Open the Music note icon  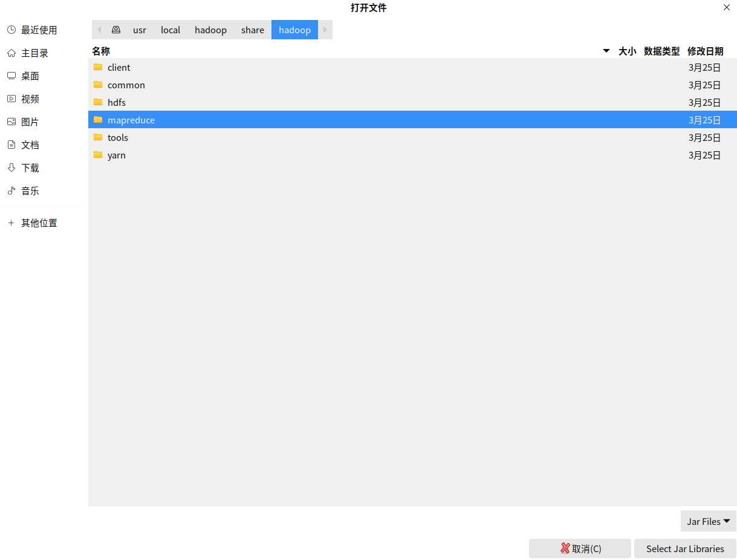[11, 190]
